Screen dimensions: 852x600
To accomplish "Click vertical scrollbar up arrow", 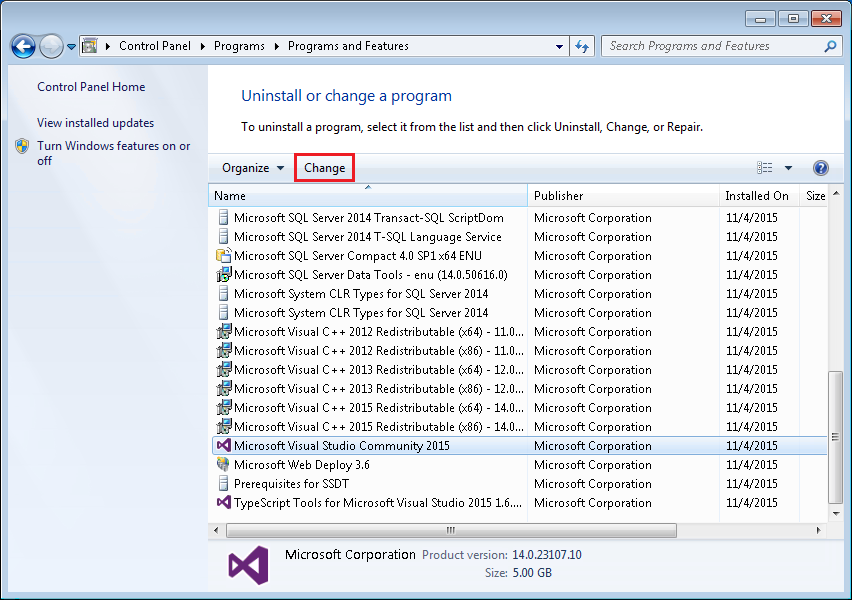I will pos(836,193).
